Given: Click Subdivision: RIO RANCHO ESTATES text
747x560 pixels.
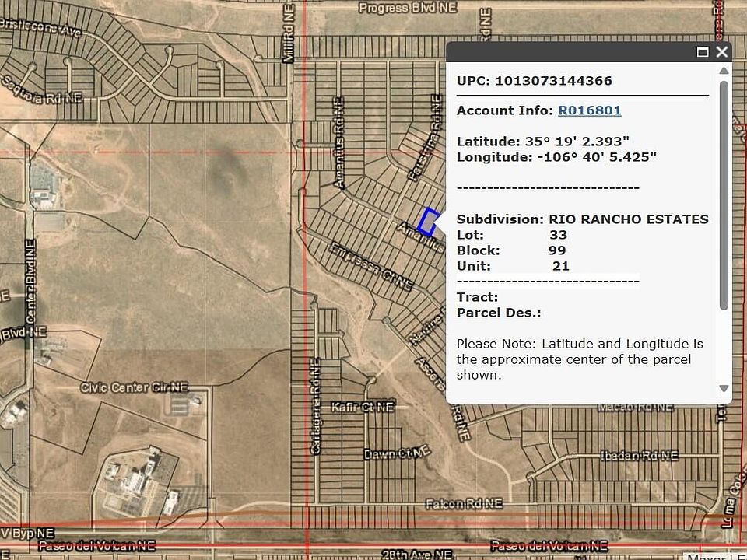Looking at the screenshot, I should coord(582,219).
